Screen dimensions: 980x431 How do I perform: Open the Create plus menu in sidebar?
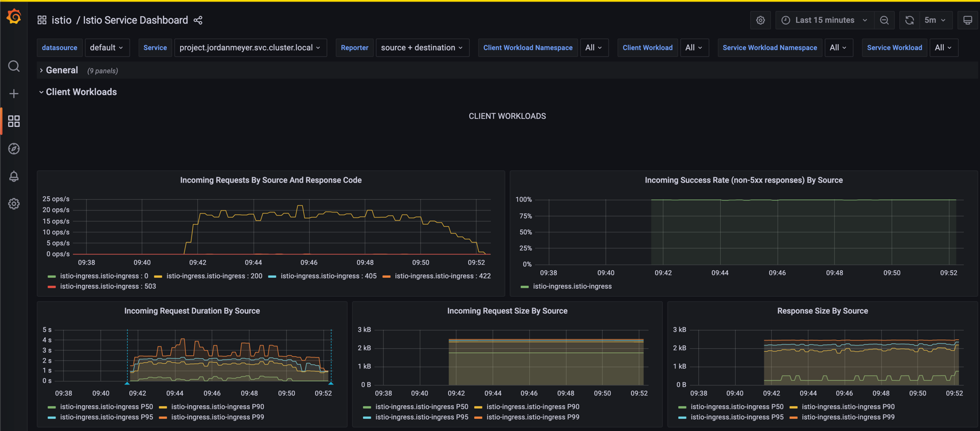14,94
